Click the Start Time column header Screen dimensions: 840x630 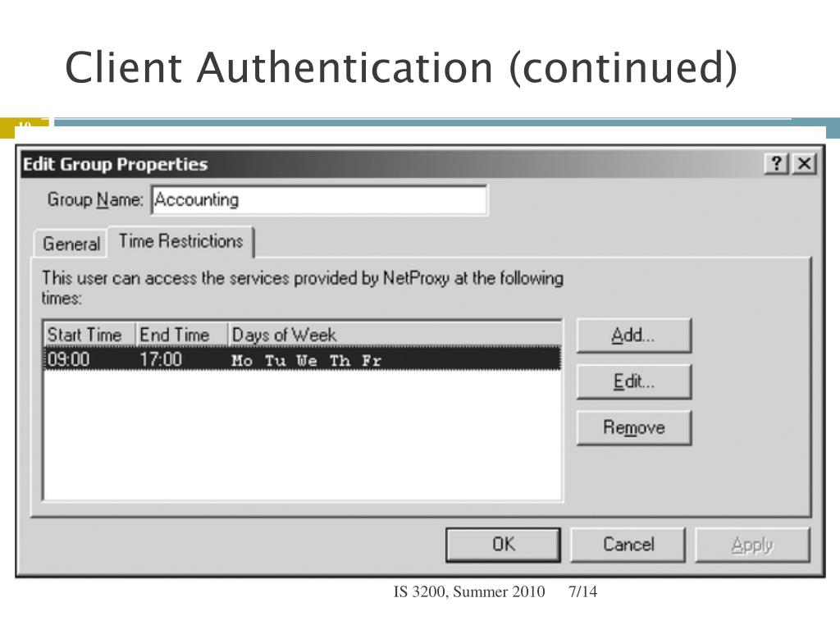(x=89, y=335)
